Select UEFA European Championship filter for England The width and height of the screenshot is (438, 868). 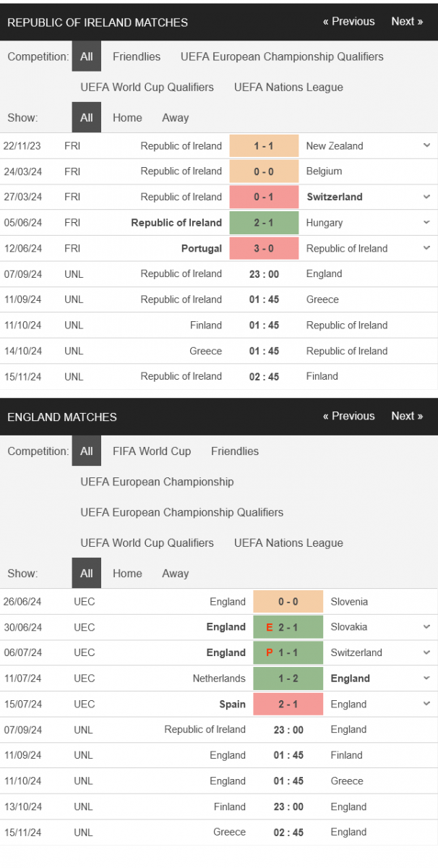(157, 482)
